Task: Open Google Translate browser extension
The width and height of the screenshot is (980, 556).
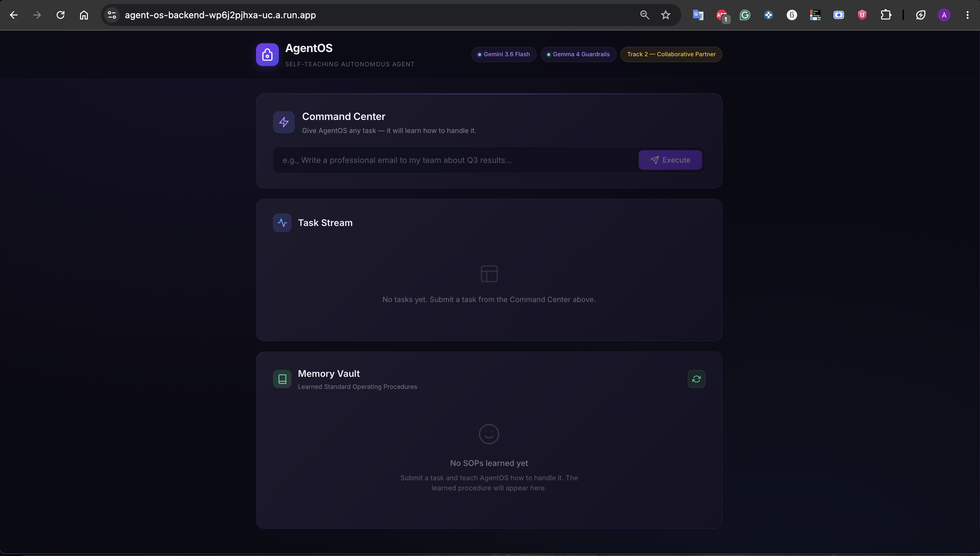Action: pyautogui.click(x=698, y=15)
